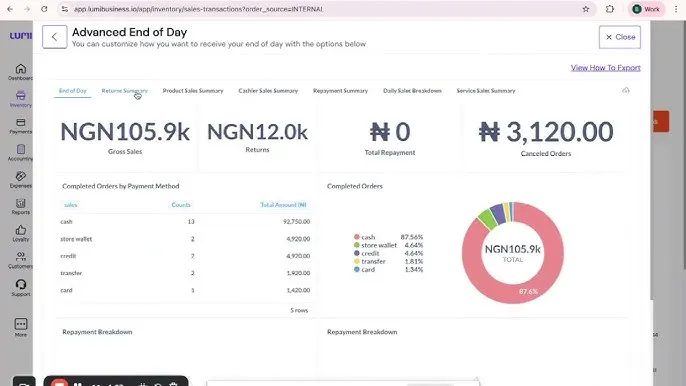Sort by the Total Amount column header
This screenshot has width=686, height=386.
(x=283, y=205)
